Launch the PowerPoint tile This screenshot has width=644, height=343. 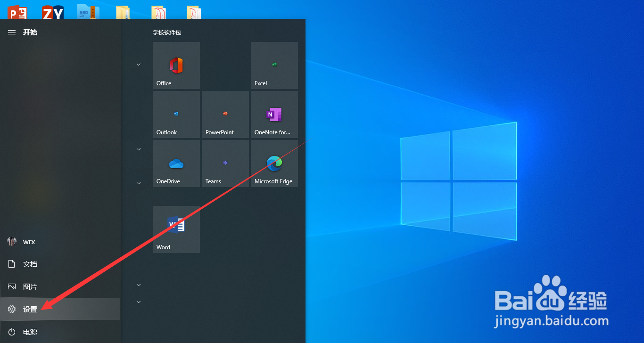[225, 114]
